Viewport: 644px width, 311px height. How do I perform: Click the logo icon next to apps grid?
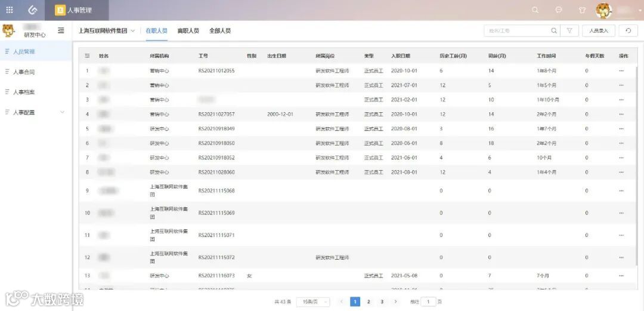(x=33, y=10)
